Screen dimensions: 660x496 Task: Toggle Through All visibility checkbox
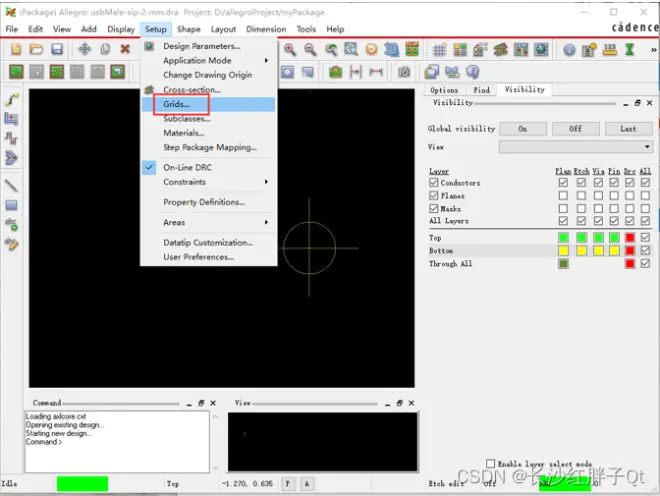[x=645, y=264]
